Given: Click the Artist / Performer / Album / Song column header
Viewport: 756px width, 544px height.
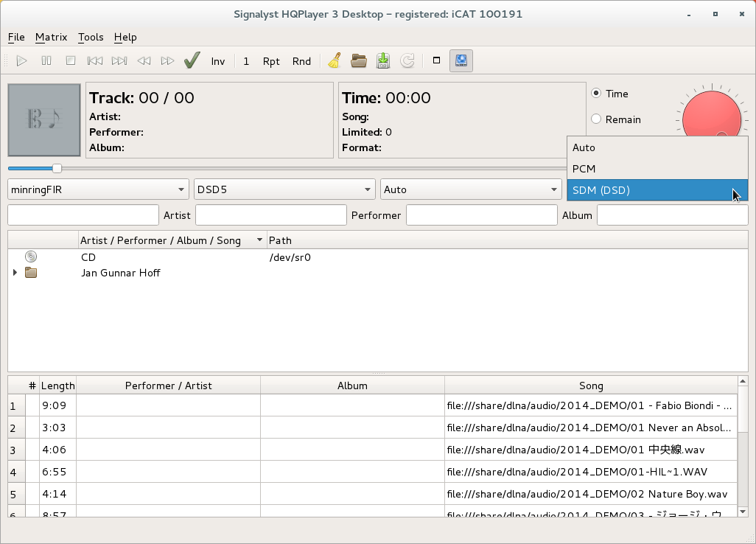Looking at the screenshot, I should [172, 240].
